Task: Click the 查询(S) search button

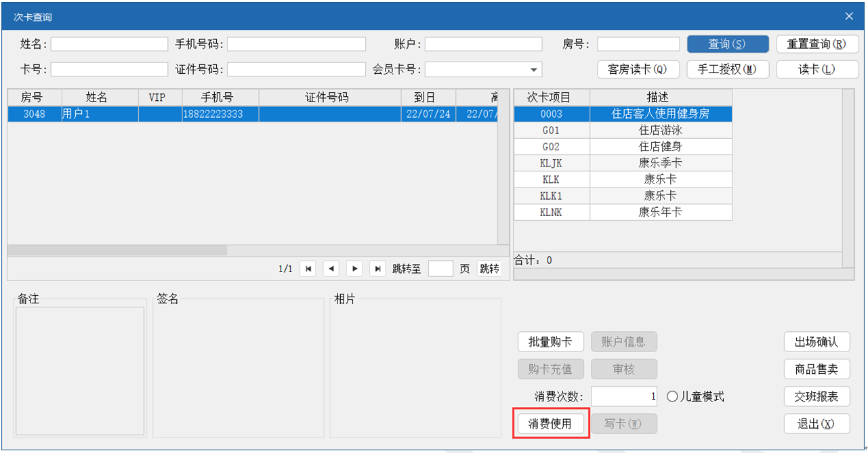Action: coord(727,44)
